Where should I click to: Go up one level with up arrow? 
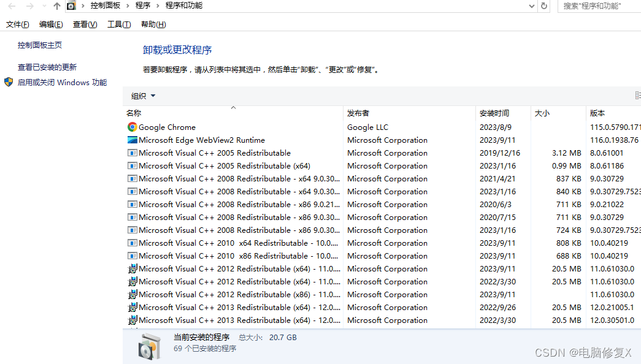click(57, 6)
